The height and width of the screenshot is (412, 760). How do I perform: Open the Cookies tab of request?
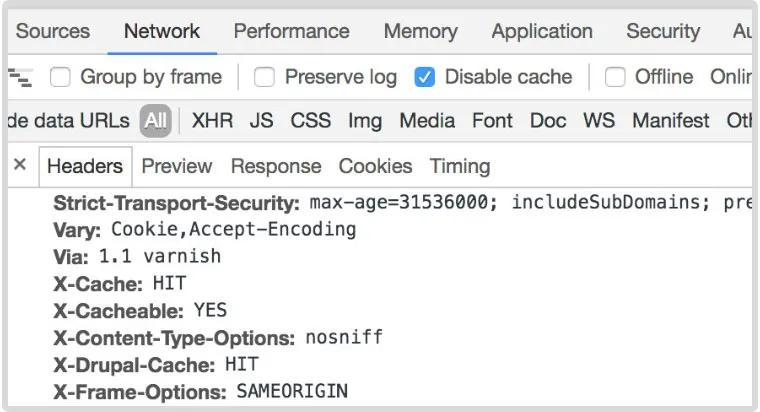pos(375,166)
